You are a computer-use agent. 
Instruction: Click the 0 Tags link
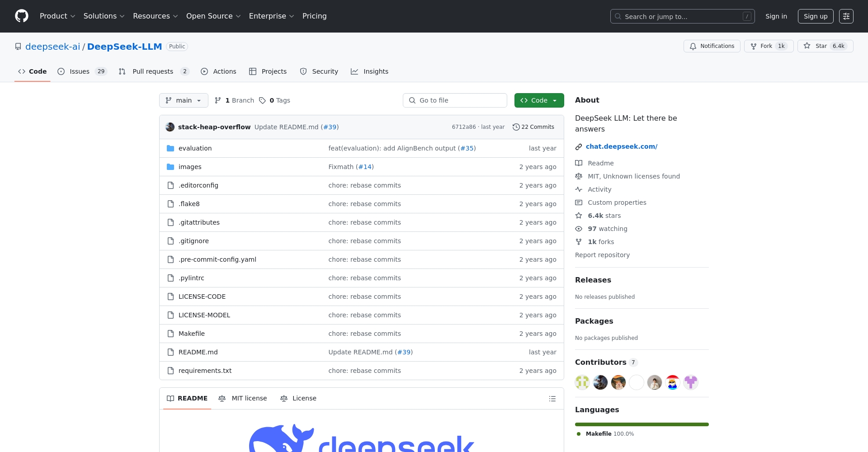tap(274, 100)
